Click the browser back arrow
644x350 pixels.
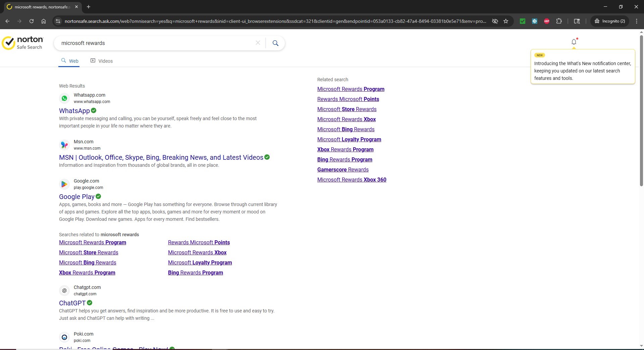[7, 21]
